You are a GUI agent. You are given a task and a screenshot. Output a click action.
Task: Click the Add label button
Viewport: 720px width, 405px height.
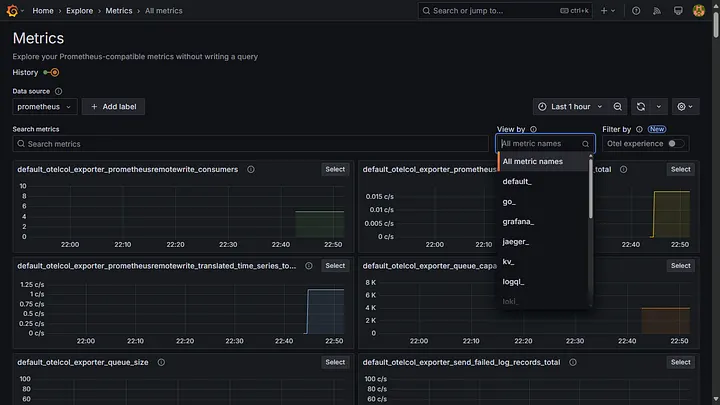coord(113,107)
